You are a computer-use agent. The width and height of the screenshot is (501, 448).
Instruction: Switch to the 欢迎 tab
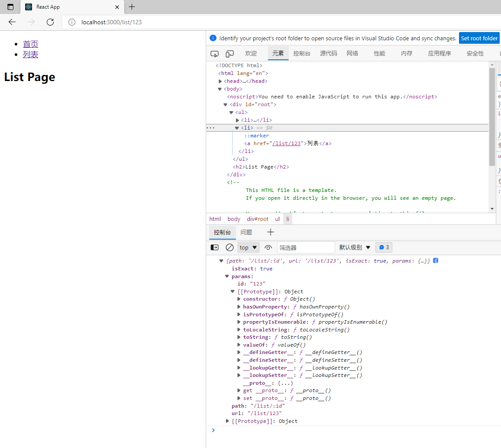[x=251, y=53]
